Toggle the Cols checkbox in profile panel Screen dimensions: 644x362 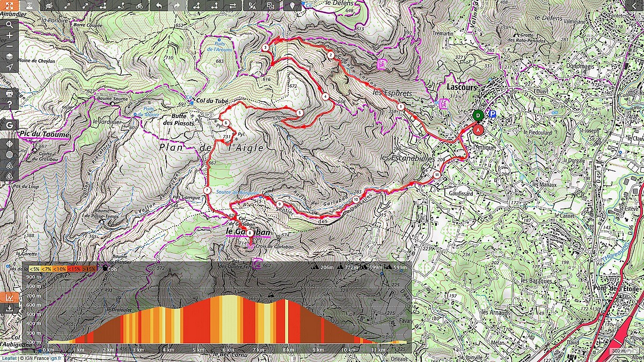[106, 269]
